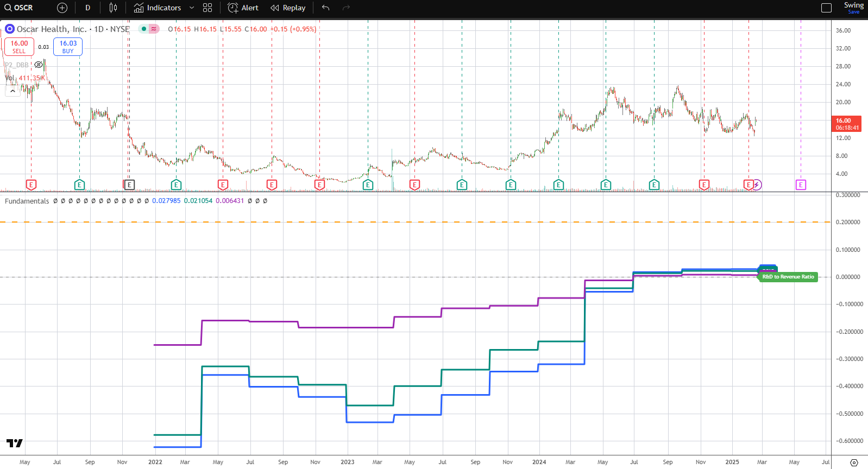Click the purple 0.006431 legend value
The width and height of the screenshot is (868, 469).
click(230, 201)
